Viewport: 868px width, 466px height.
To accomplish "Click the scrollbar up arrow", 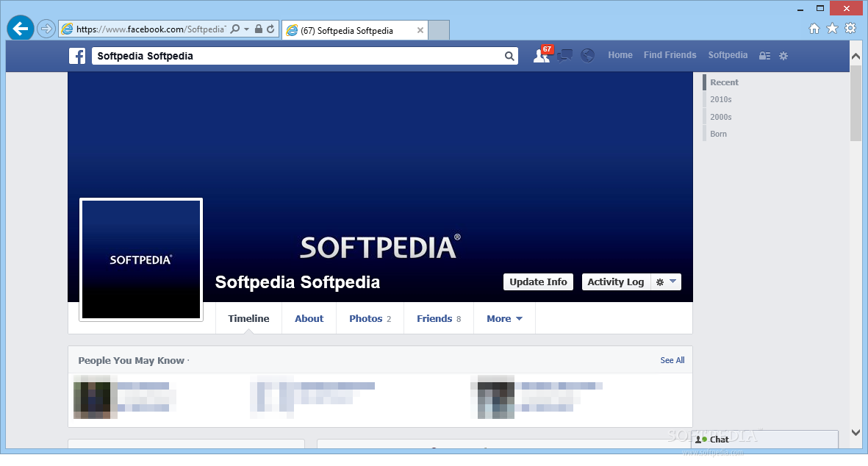I will [856, 56].
